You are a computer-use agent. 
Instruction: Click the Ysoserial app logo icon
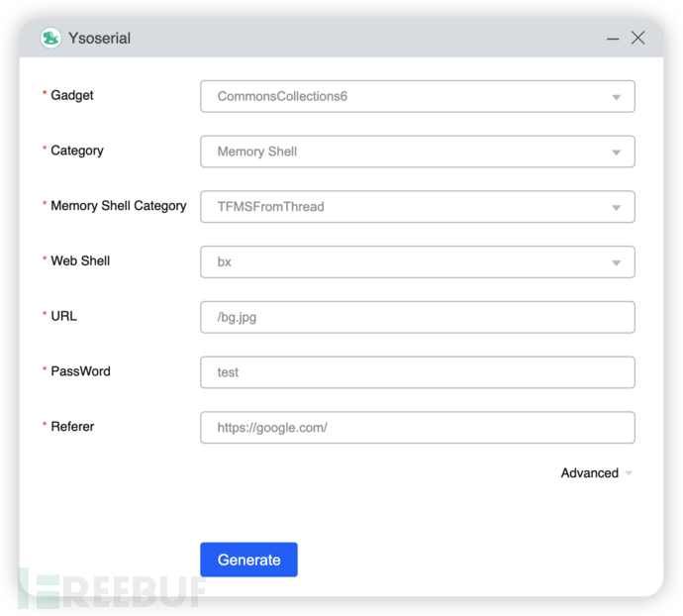coord(50,38)
